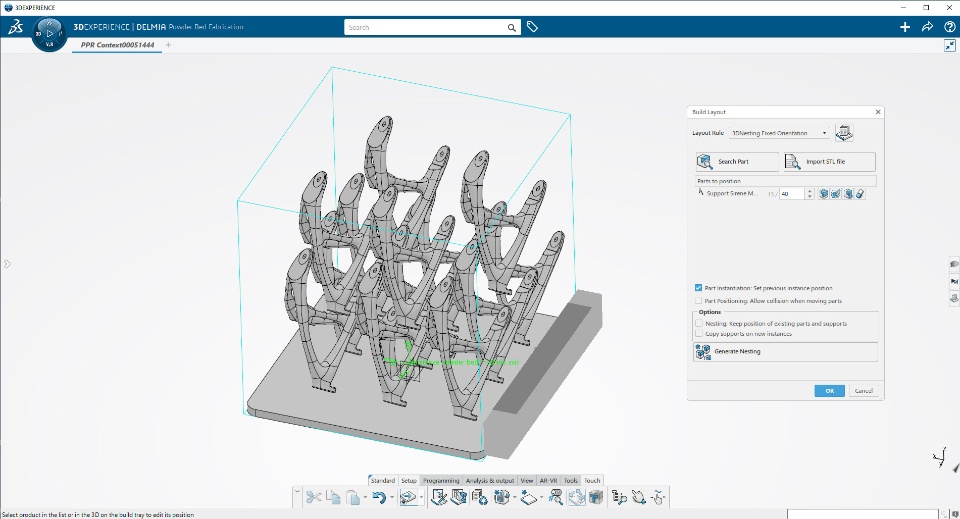This screenshot has width=960, height=519.
Task: Click the eraser icon in Support Sirene row
Action: pos(860,193)
